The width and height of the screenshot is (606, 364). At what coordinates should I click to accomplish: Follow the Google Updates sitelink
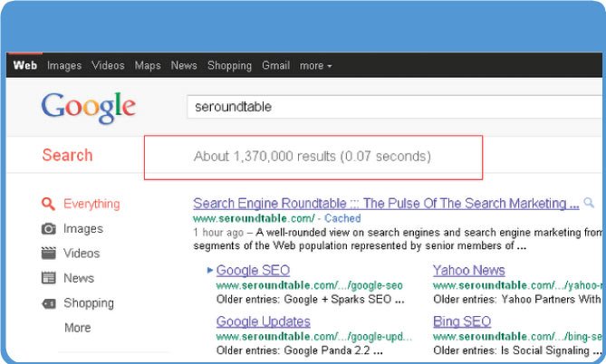tap(264, 321)
